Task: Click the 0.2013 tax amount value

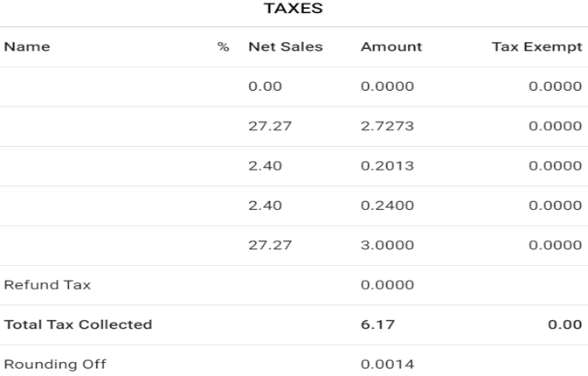Action: click(x=387, y=166)
